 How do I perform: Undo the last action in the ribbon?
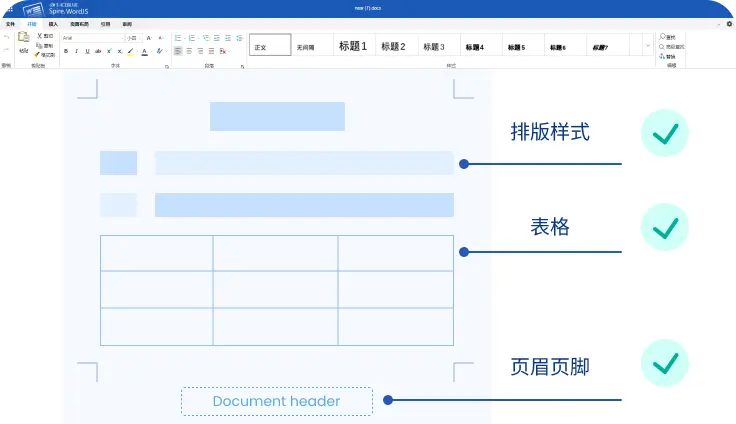pyautogui.click(x=7, y=37)
